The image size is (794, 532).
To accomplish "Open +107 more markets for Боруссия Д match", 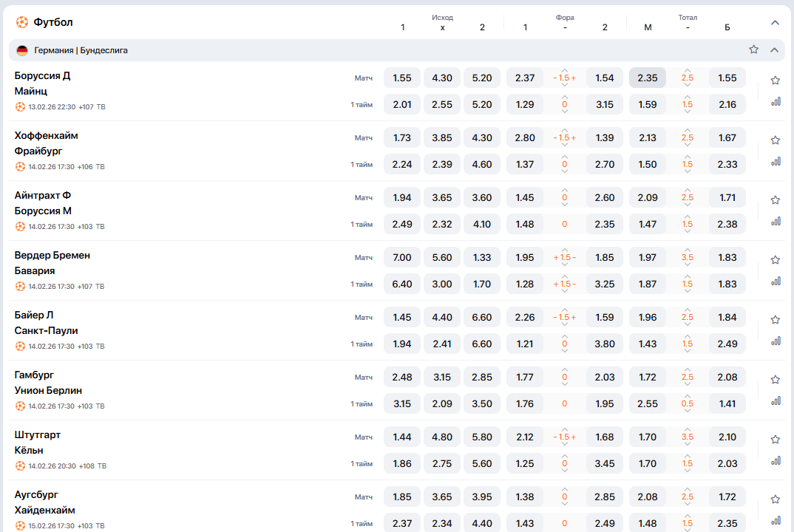I will click(86, 107).
